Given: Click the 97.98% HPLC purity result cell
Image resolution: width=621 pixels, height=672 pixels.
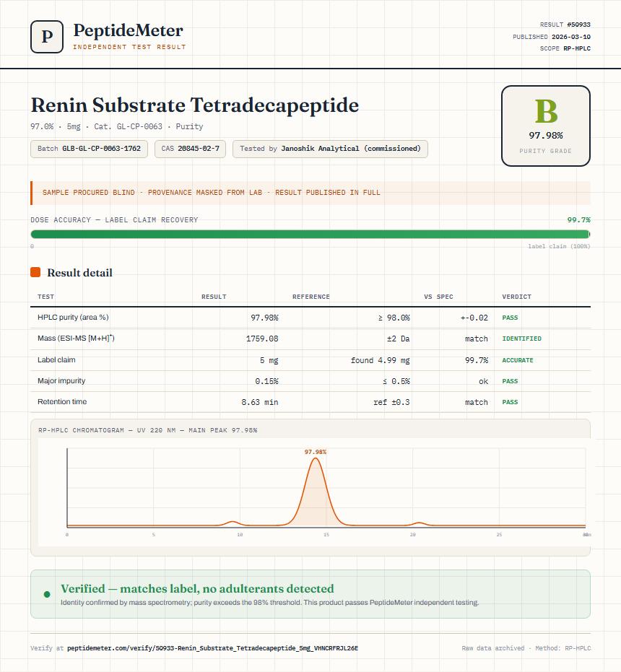Looking at the screenshot, I should [264, 318].
